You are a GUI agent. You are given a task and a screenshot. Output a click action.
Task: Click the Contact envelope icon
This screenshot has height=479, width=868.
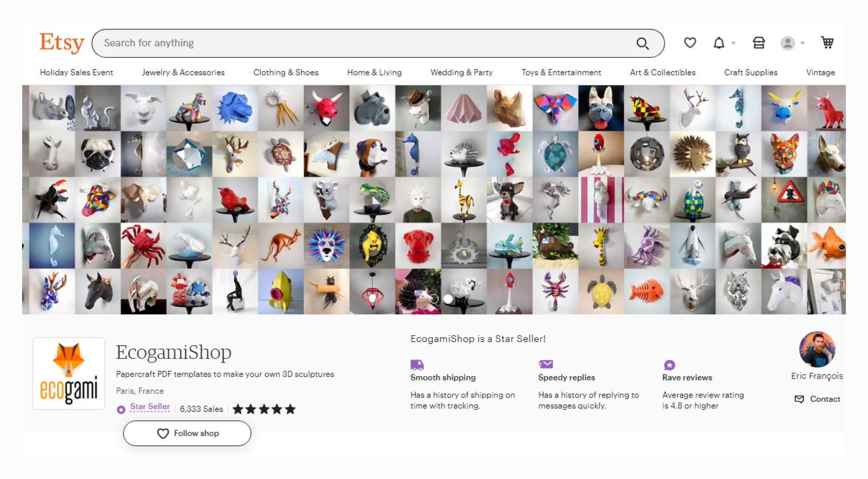pyautogui.click(x=799, y=399)
